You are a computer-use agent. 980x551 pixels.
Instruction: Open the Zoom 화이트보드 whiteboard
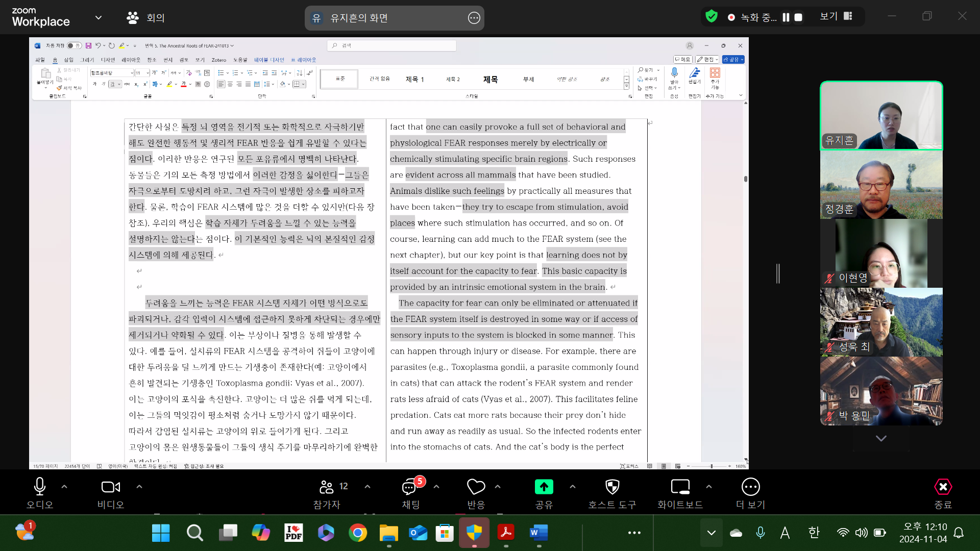[x=680, y=493]
